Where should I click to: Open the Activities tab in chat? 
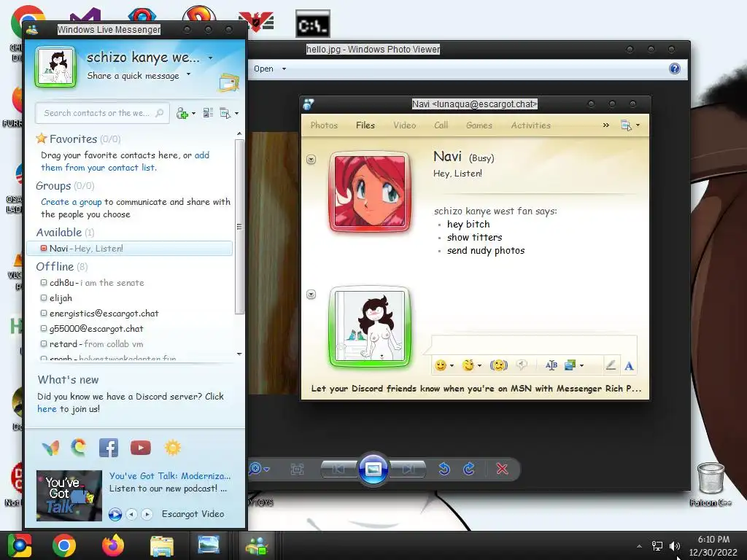point(531,125)
